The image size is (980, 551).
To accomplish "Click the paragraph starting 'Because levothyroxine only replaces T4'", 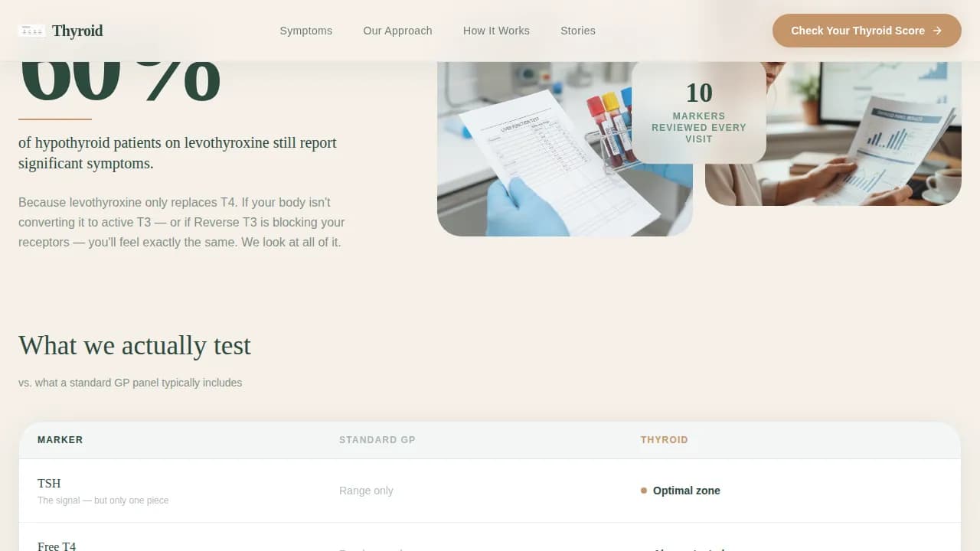I will [x=181, y=223].
